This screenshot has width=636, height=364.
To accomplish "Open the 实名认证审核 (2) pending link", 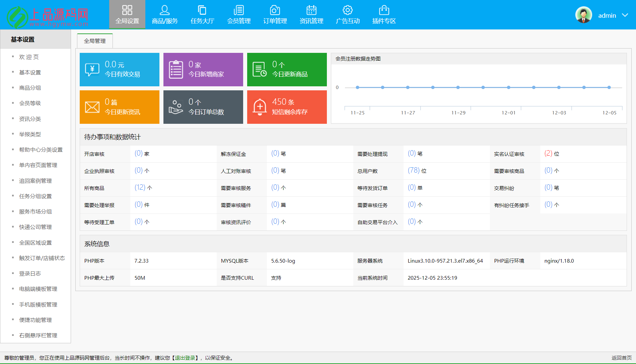I will pos(548,154).
